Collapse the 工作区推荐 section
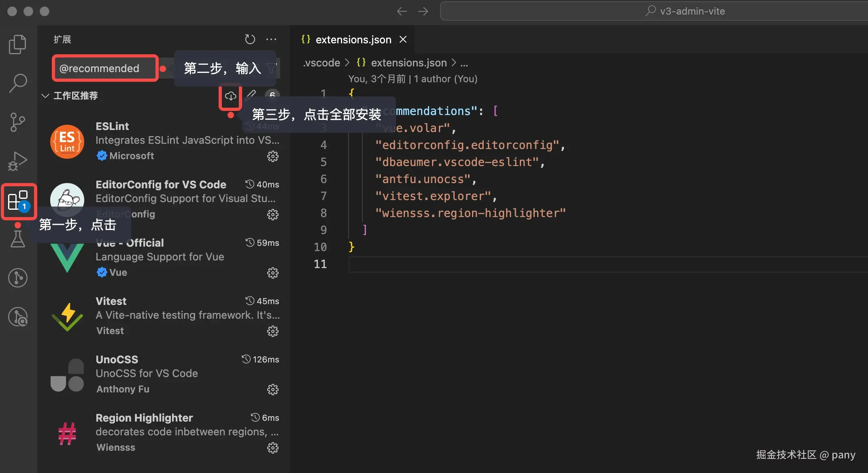This screenshot has width=868, height=473. pyautogui.click(x=45, y=96)
